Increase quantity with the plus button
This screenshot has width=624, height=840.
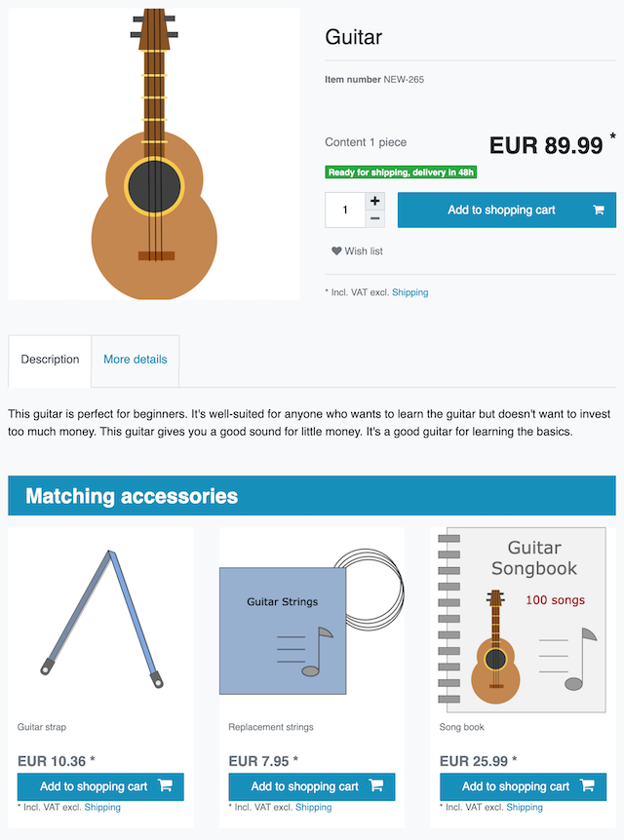375,201
